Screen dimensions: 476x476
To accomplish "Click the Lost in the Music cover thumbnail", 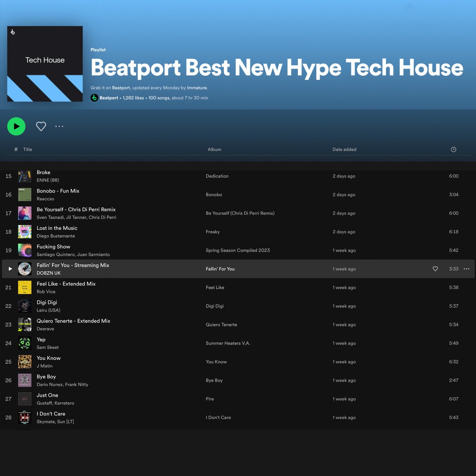I will pos(25,232).
